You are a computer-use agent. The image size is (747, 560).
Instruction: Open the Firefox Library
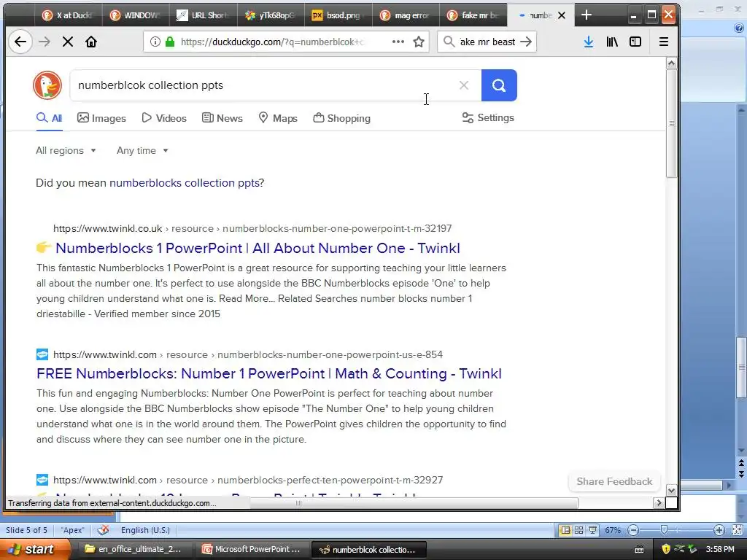click(x=612, y=42)
